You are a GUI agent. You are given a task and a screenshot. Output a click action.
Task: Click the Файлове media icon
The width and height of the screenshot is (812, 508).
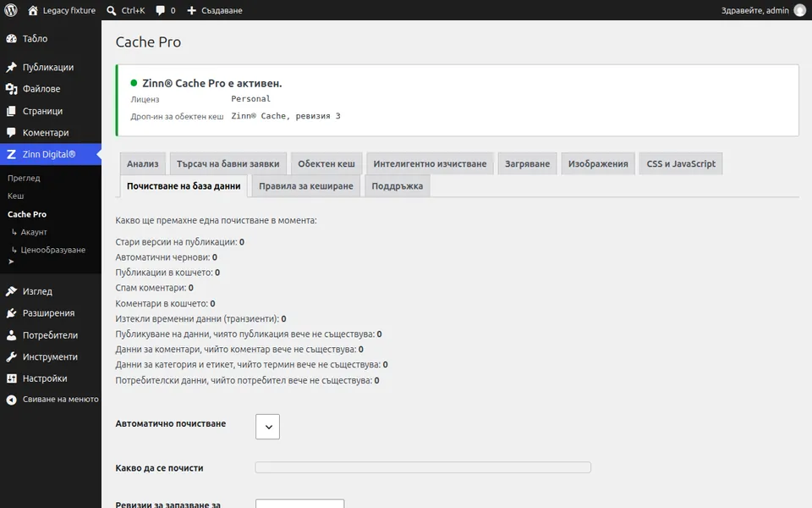pyautogui.click(x=11, y=89)
